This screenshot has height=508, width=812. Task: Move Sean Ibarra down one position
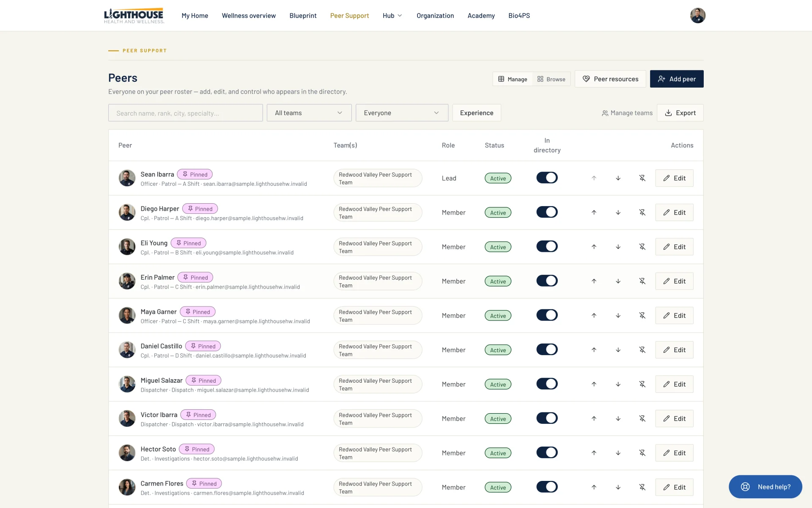pyautogui.click(x=618, y=178)
